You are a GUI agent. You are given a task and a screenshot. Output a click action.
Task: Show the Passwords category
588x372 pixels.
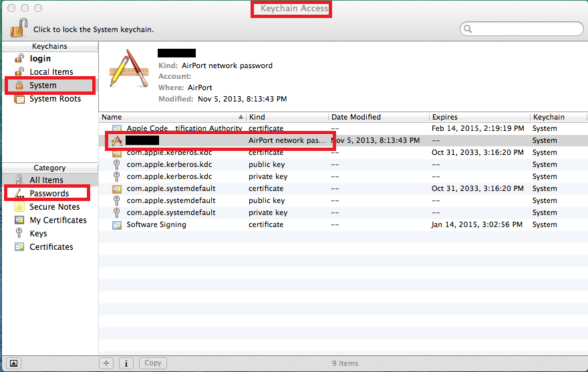point(50,193)
